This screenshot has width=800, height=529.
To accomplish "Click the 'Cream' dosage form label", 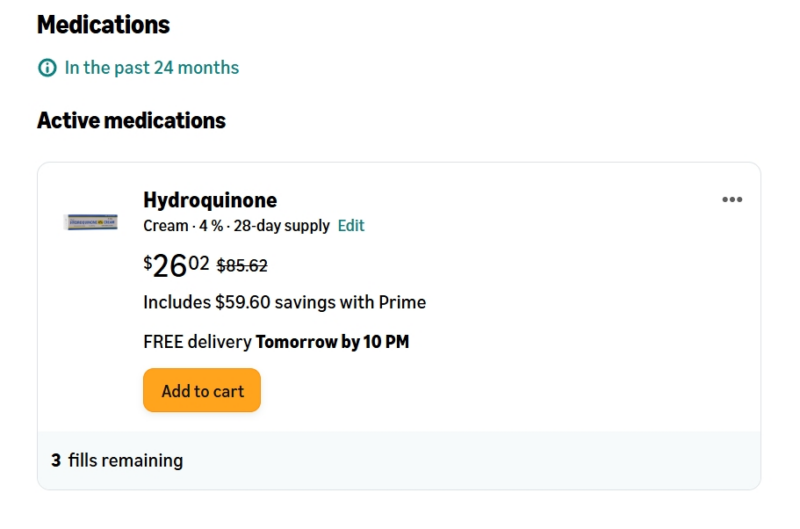I will tap(165, 226).
